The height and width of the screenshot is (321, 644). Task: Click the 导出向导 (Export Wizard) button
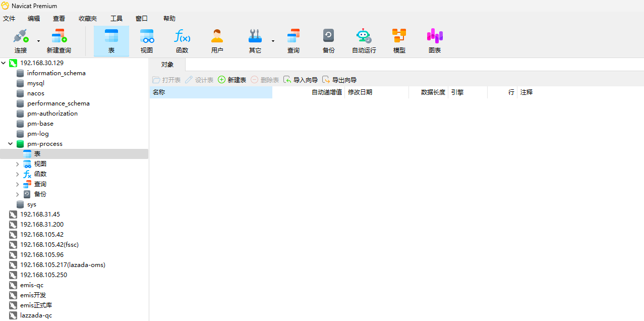tap(339, 80)
